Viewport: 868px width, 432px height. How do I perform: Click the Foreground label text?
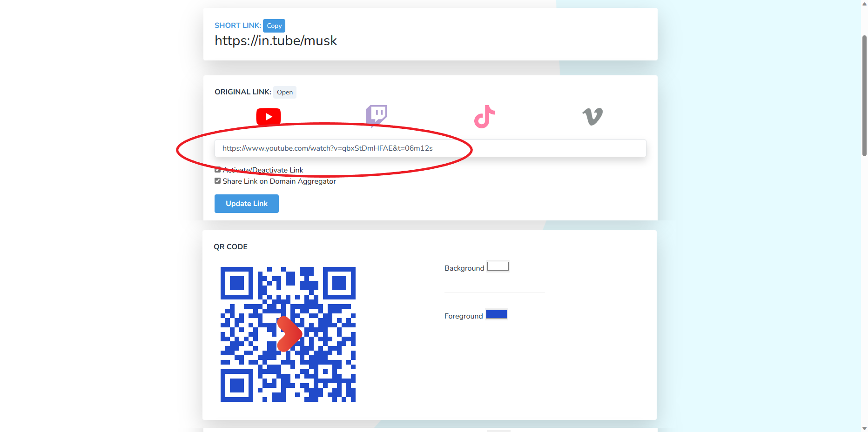[x=464, y=316]
